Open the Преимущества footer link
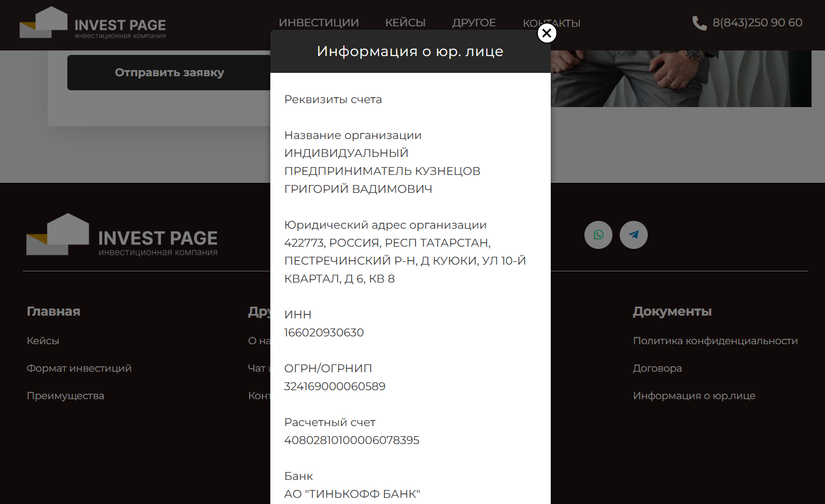825x504 pixels. (66, 396)
